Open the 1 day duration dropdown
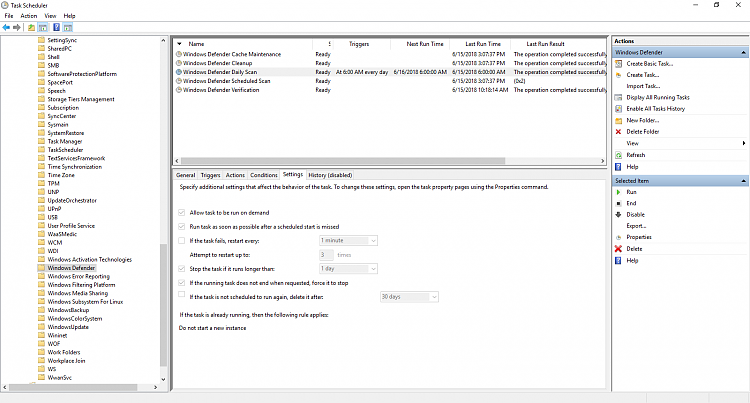The height and width of the screenshot is (403, 750). coord(348,269)
